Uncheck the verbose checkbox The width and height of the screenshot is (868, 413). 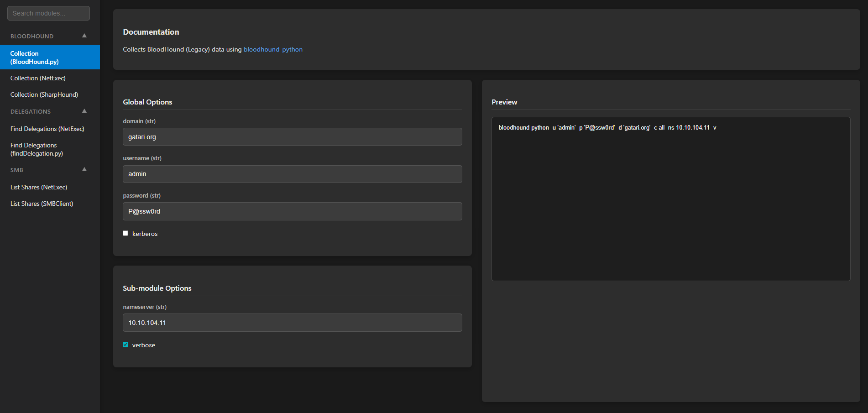(x=125, y=345)
